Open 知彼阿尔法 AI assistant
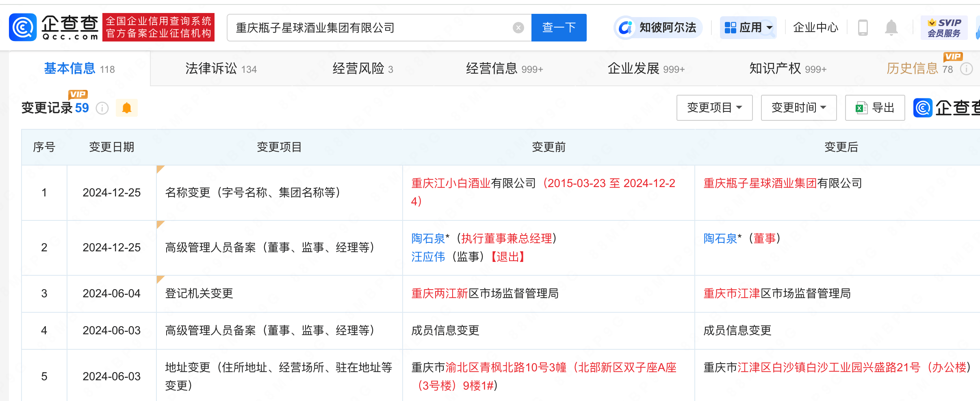Viewport: 980px width, 401px height. [x=658, y=28]
